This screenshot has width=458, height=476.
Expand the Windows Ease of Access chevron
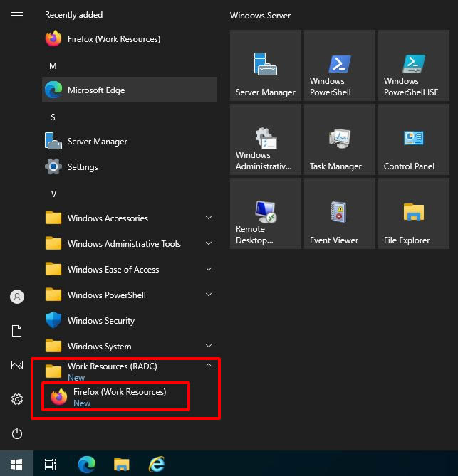click(209, 269)
